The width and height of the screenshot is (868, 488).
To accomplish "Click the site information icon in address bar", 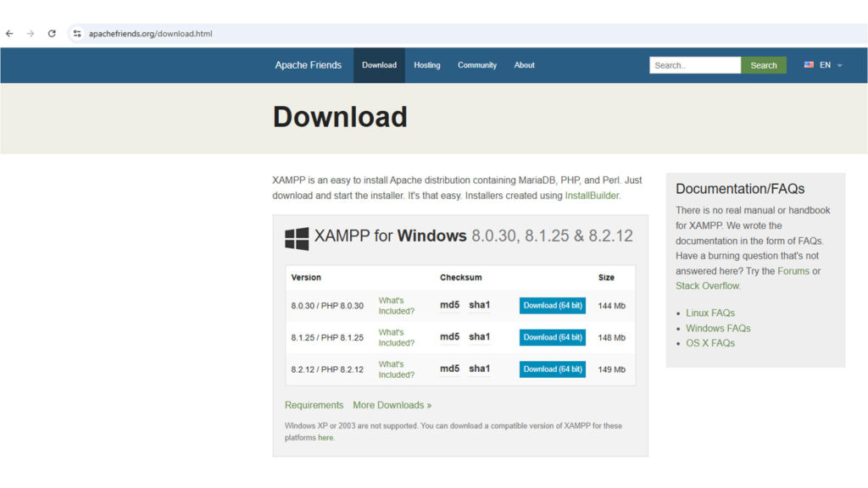I will point(77,33).
